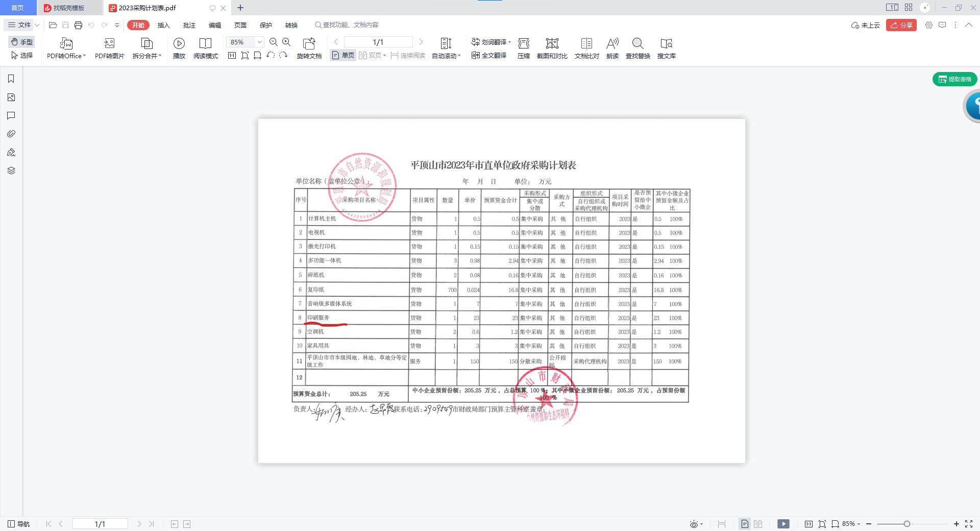Toggle the 选择 selection tool

tap(21, 55)
